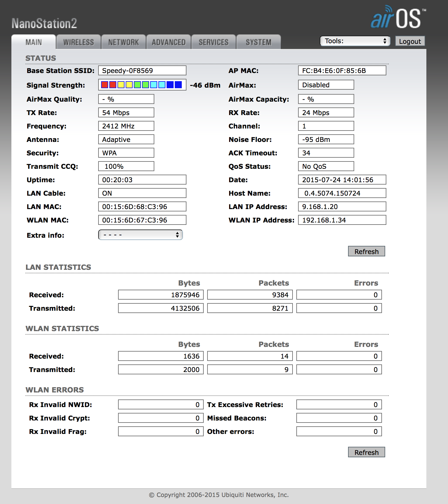Click the airOS logo
The height and width of the screenshot is (504, 448).
pyautogui.click(x=398, y=18)
